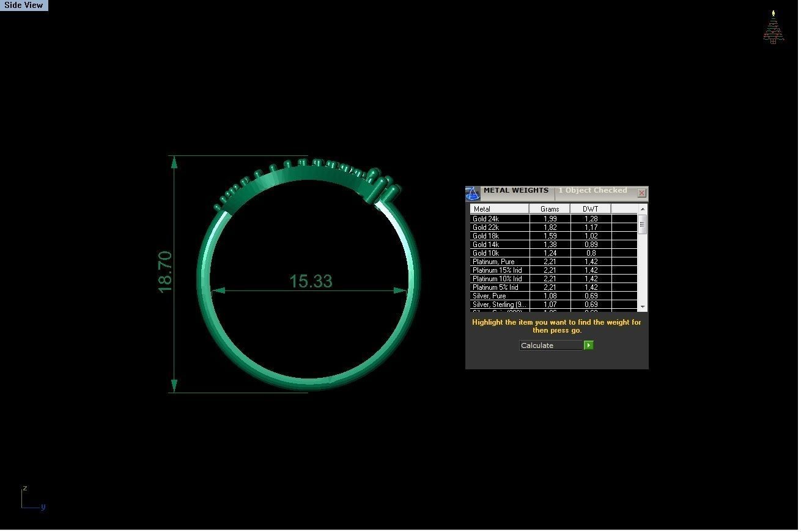
Task: Select the Gold 14k row
Action: tap(554, 244)
